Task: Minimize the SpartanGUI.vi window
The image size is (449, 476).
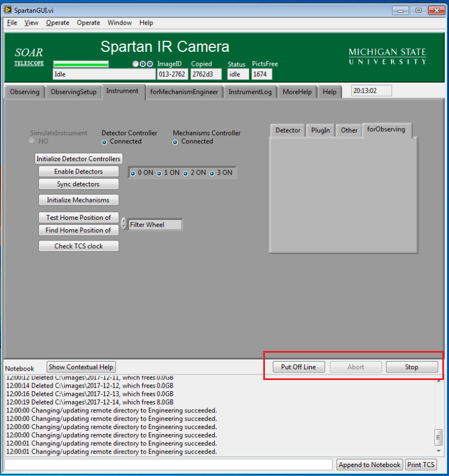Action: click(x=400, y=10)
